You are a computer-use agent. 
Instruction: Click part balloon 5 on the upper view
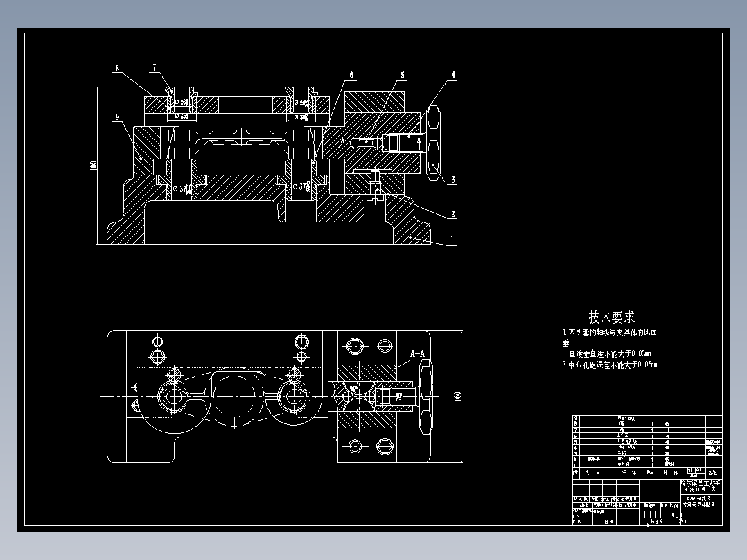point(402,75)
